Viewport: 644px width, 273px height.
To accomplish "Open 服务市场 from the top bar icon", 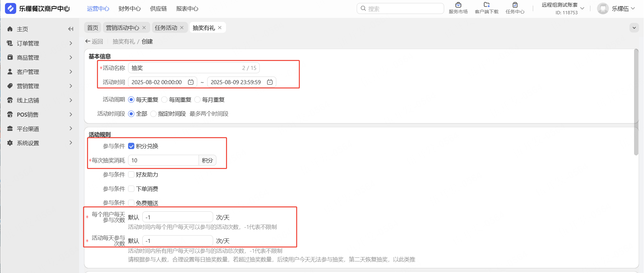I will click(x=458, y=5).
